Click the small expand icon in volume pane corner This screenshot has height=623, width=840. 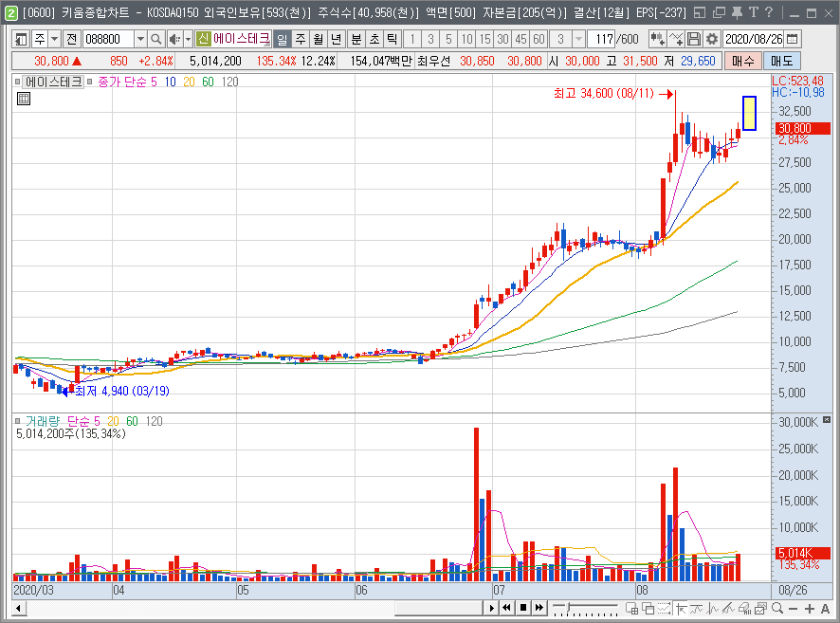[x=827, y=419]
